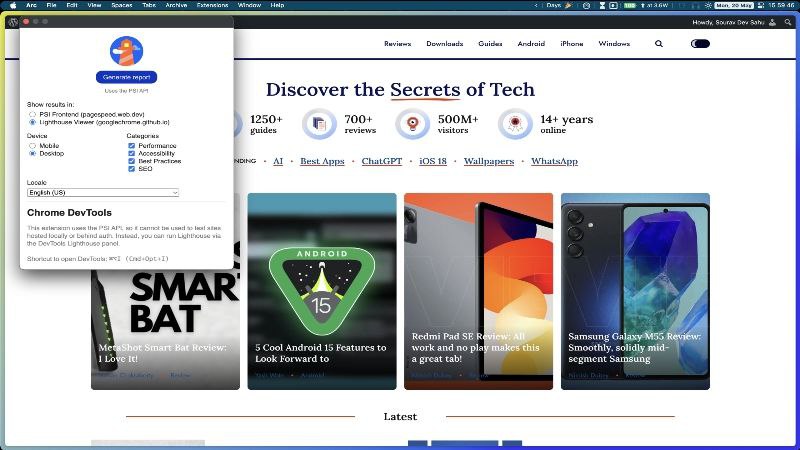Choose Desktop device option
Screen dimensions: 800x450
click(x=33, y=154)
